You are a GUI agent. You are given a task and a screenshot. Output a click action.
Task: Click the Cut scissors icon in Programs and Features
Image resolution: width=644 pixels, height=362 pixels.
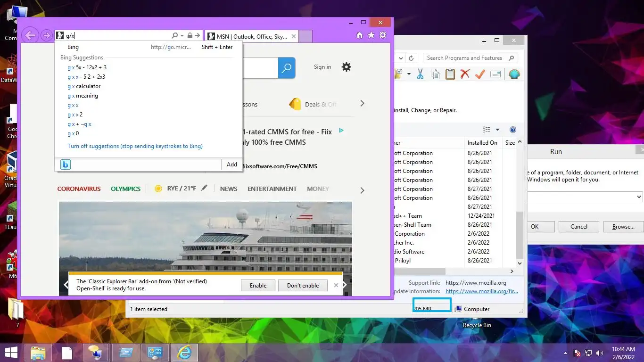(420, 74)
